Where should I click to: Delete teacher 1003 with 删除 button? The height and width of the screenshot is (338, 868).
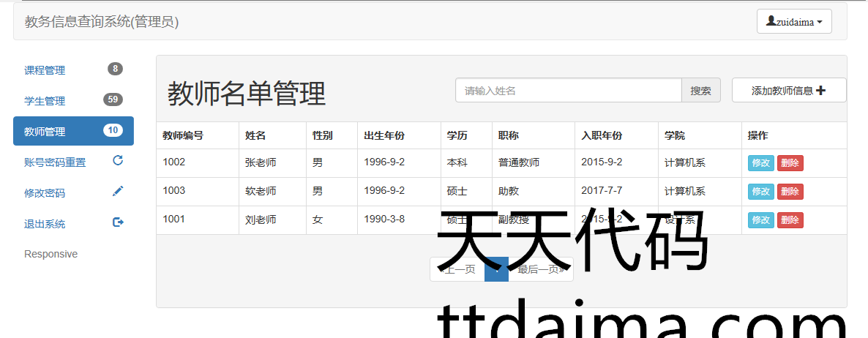(x=790, y=192)
